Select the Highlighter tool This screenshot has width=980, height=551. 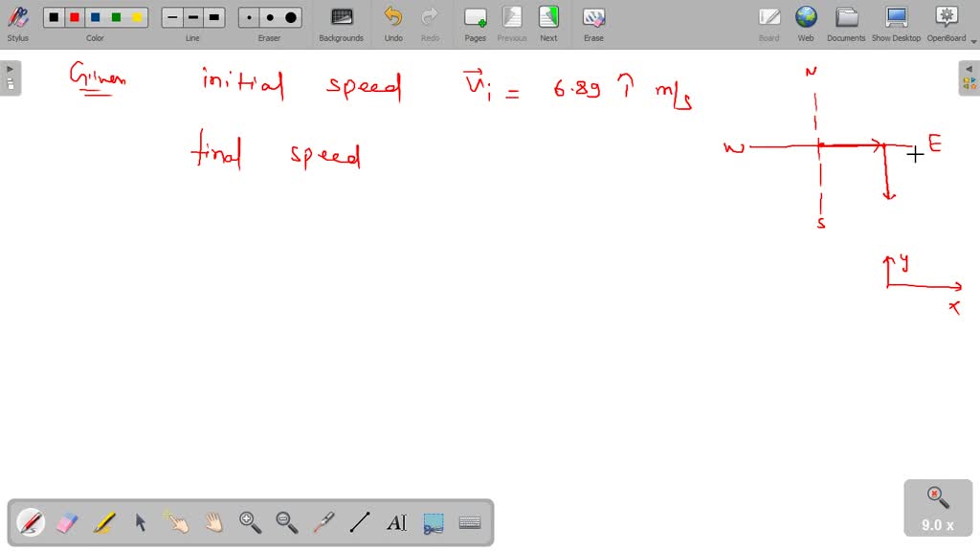103,522
